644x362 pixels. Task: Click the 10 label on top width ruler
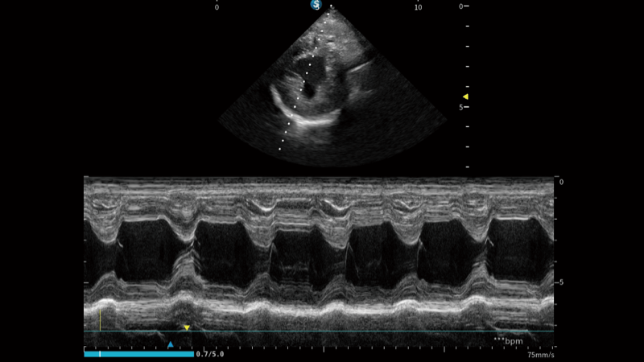pyautogui.click(x=417, y=6)
